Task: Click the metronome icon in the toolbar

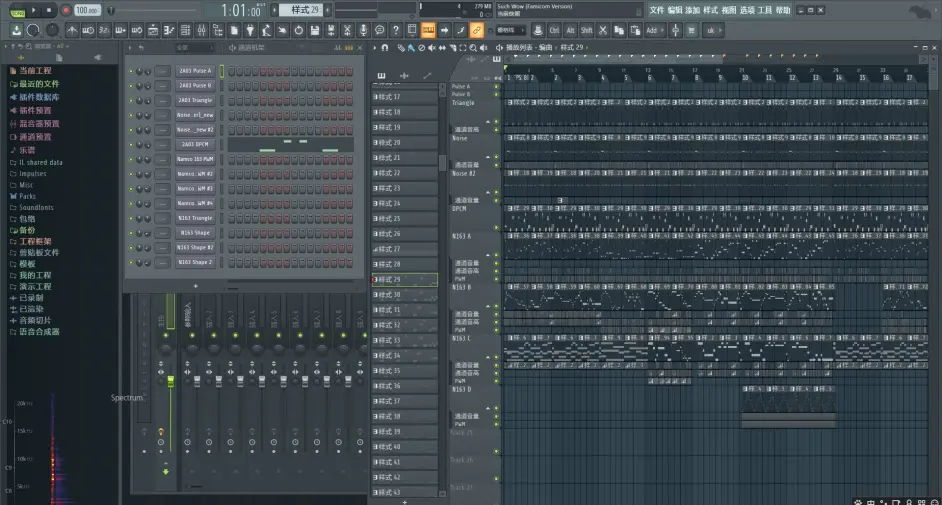Action: point(72,30)
